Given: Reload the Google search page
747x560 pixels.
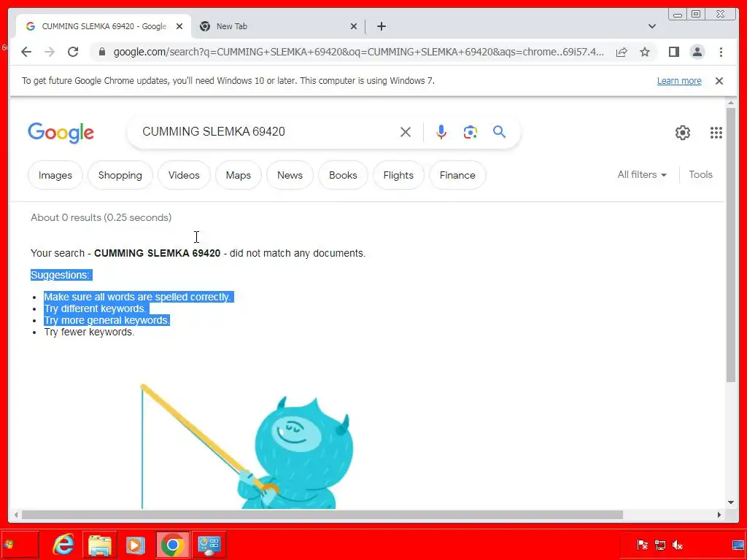Looking at the screenshot, I should coord(73,52).
